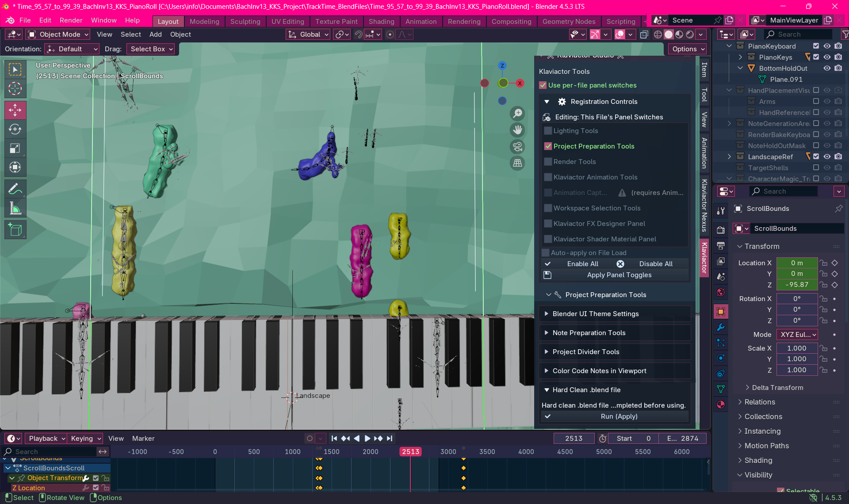This screenshot has width=849, height=504.
Task: Enable the Lighting Tools checkbox
Action: pyautogui.click(x=548, y=131)
